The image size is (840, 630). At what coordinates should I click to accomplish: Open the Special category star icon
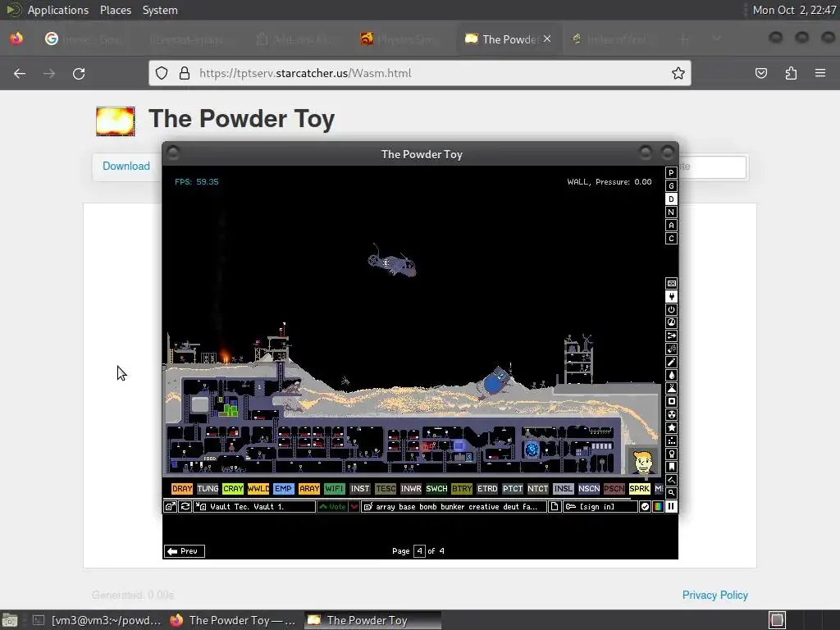tap(671, 427)
